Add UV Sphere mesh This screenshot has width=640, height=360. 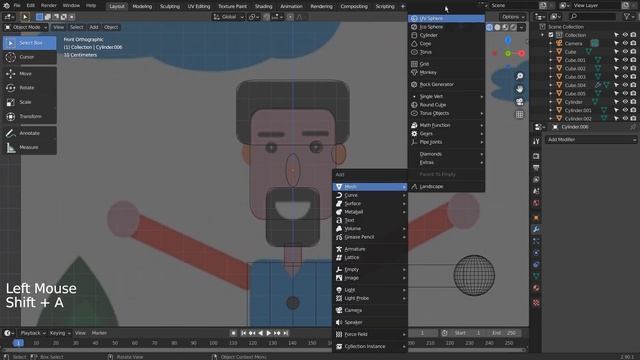pos(446,18)
